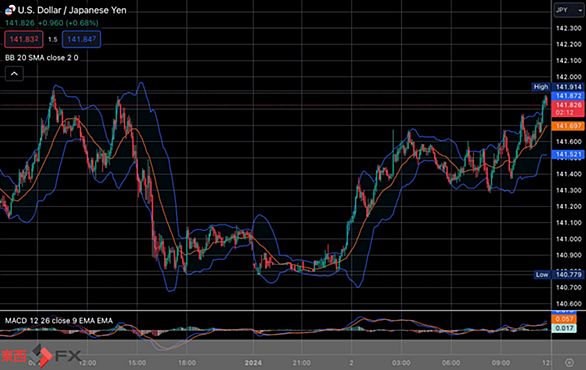Click the blue buy price 141.847
The height and width of the screenshot is (370, 586).
[x=81, y=39]
